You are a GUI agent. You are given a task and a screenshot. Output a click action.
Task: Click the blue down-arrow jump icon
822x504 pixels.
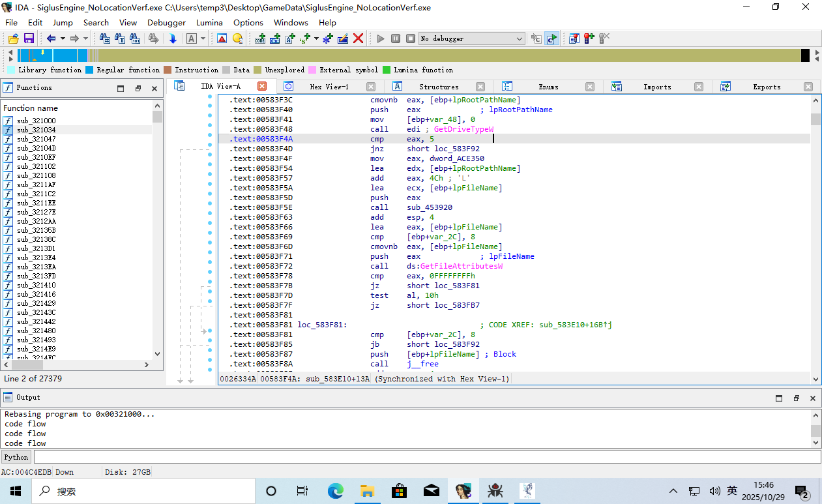[x=173, y=38]
